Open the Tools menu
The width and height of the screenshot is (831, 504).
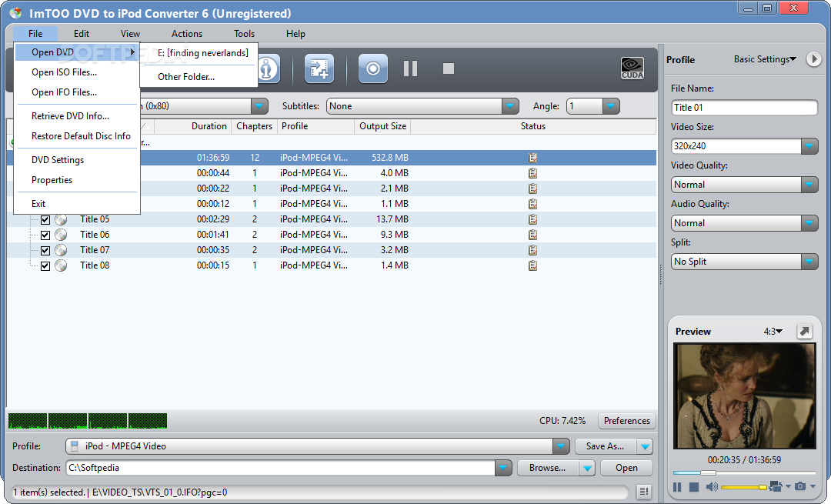coord(245,33)
